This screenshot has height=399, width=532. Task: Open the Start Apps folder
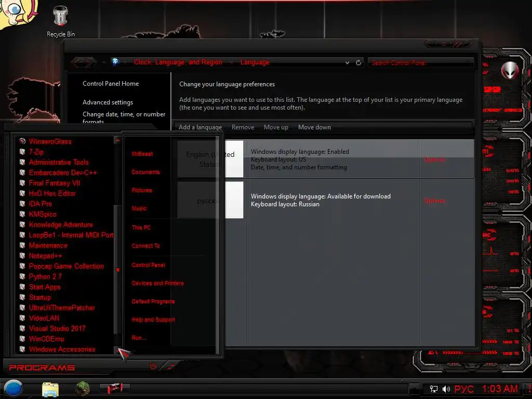45,287
